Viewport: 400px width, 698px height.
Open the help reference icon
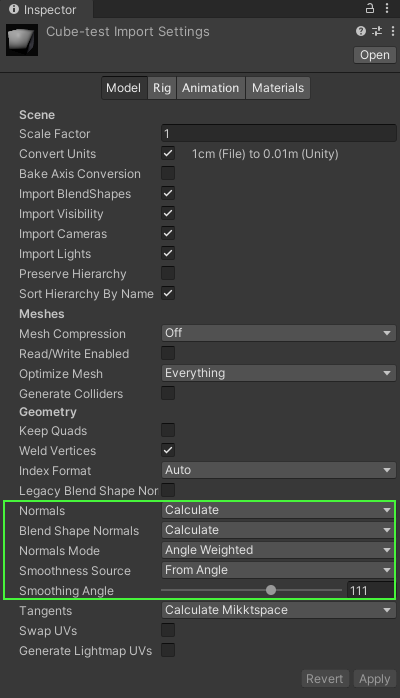point(361,31)
